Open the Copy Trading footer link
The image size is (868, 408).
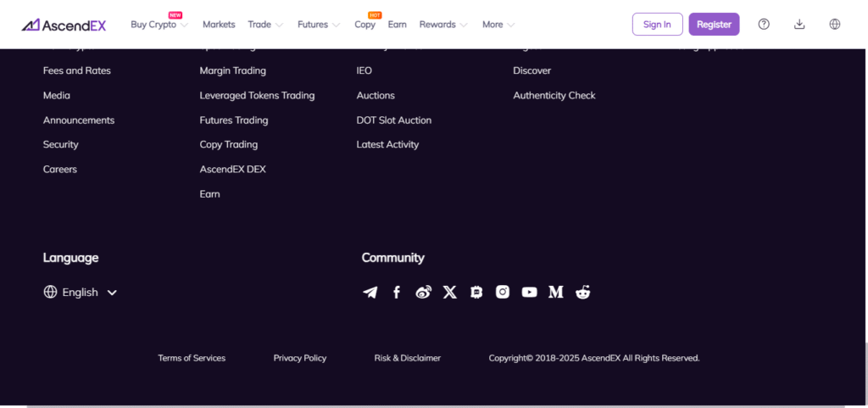coord(229,144)
